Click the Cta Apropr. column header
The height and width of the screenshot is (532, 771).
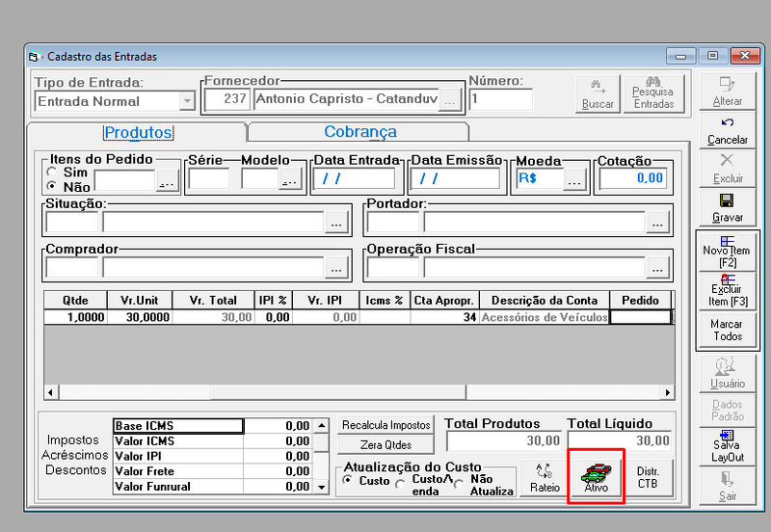(444, 301)
